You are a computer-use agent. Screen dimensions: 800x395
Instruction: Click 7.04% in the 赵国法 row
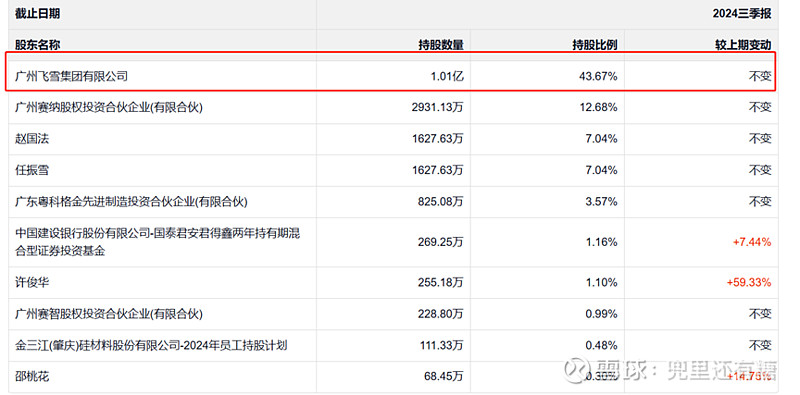[603, 139]
